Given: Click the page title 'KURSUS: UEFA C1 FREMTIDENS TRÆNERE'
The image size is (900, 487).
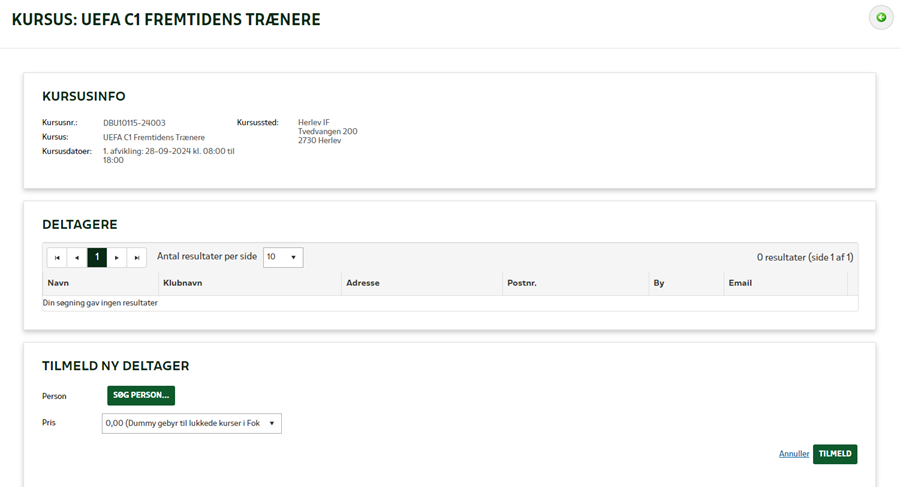Looking at the screenshot, I should (166, 20).
